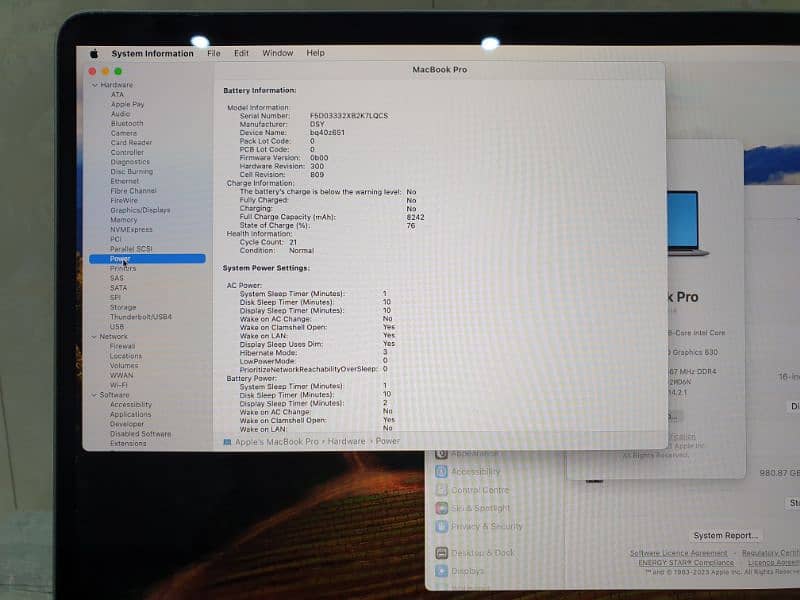This screenshot has width=800, height=600.
Task: Select Firewall under Network
Action: tap(122, 346)
